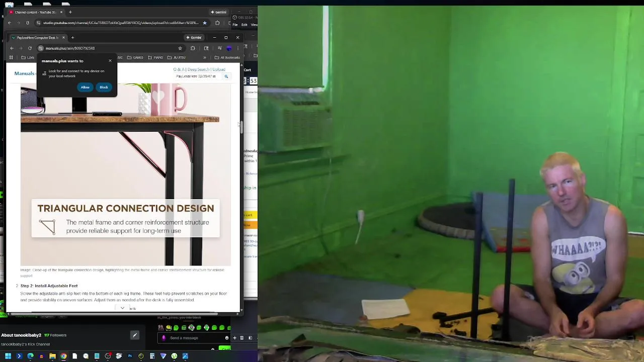Click the manuals.plus search field
Image resolution: width=644 pixels, height=362 pixels.
click(198, 76)
